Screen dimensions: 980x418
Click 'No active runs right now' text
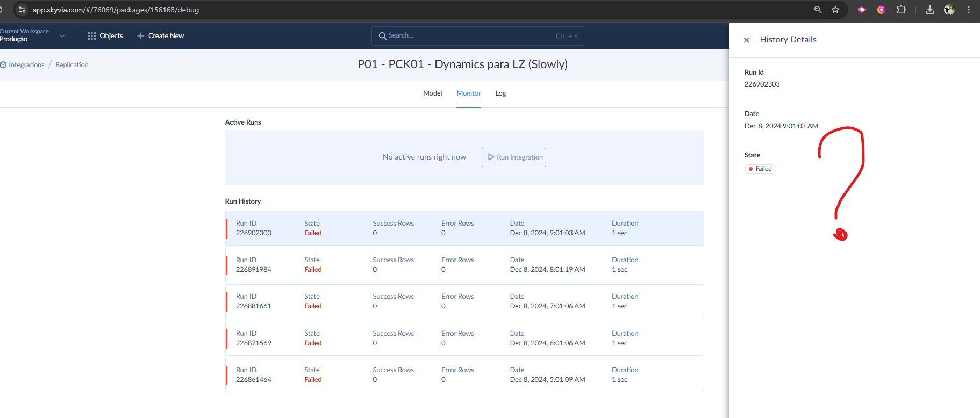pyautogui.click(x=424, y=157)
